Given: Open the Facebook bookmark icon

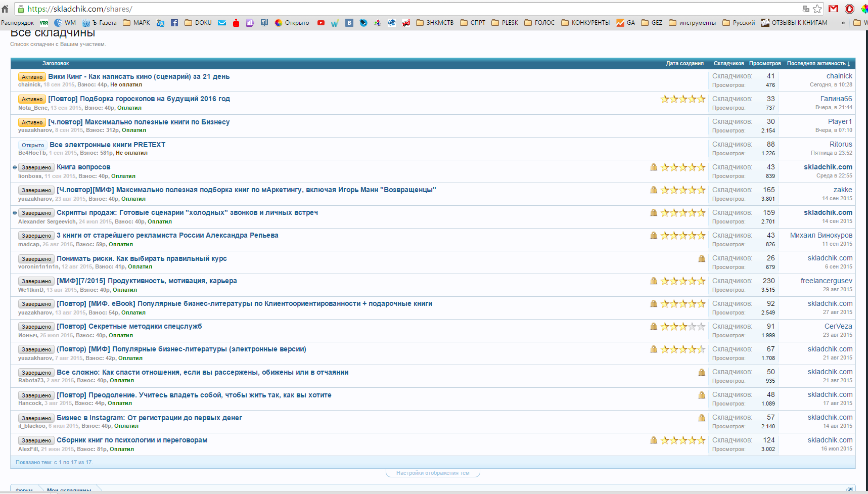Looking at the screenshot, I should pyautogui.click(x=174, y=23).
